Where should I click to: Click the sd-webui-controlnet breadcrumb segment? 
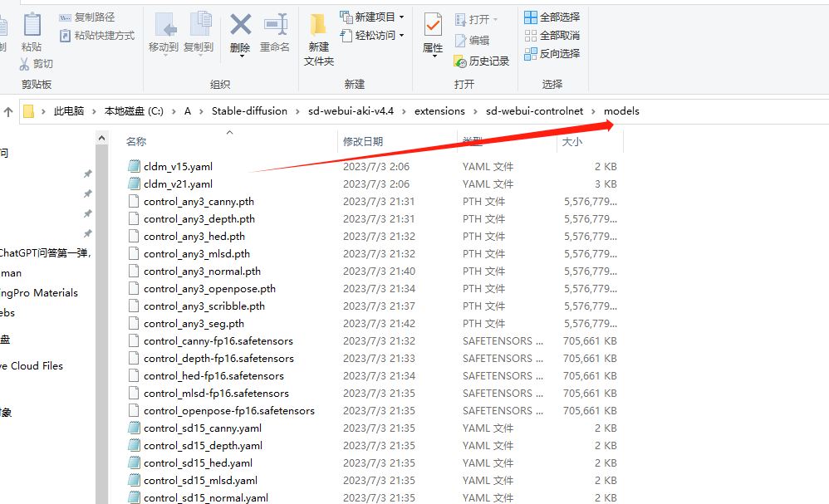pos(534,111)
